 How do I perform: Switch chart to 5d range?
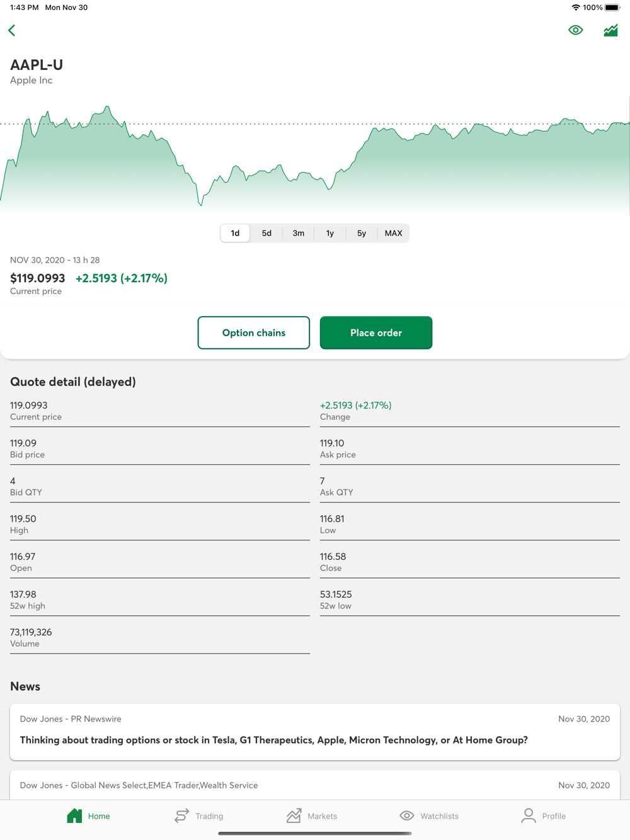[266, 233]
